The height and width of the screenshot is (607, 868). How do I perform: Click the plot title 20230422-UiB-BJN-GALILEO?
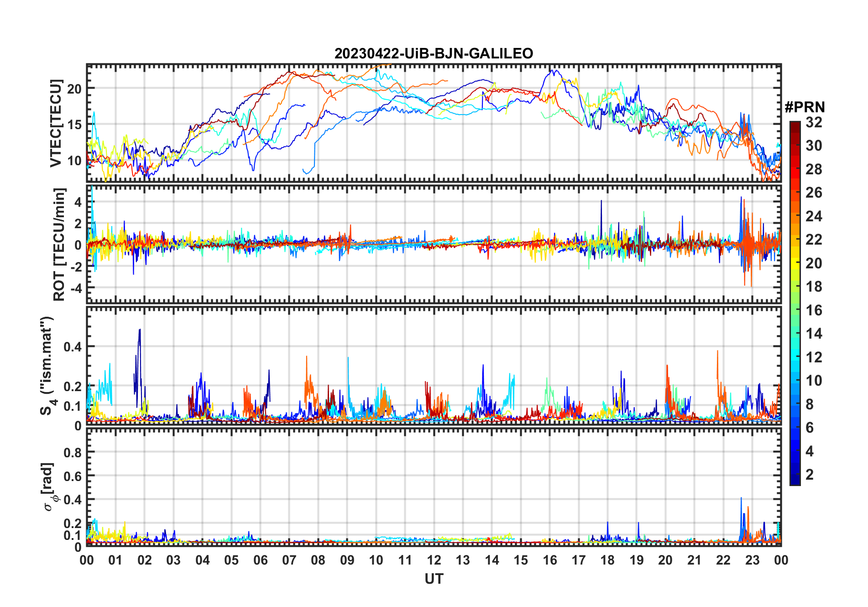434,53
